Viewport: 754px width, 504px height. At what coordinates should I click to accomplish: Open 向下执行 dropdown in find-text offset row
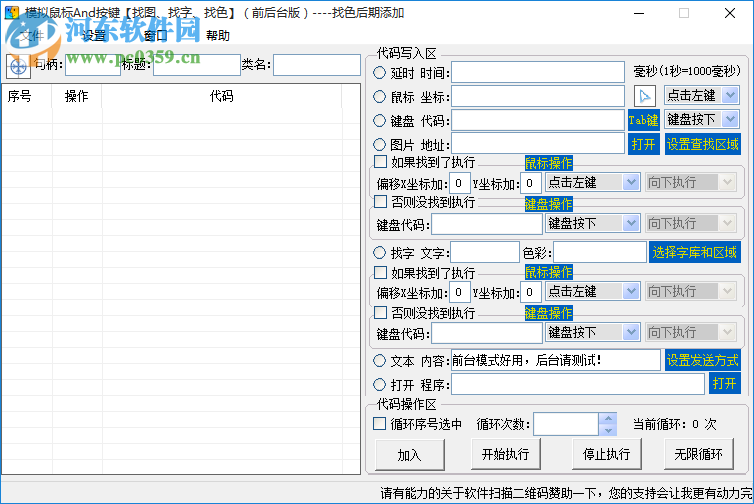[x=727, y=291]
